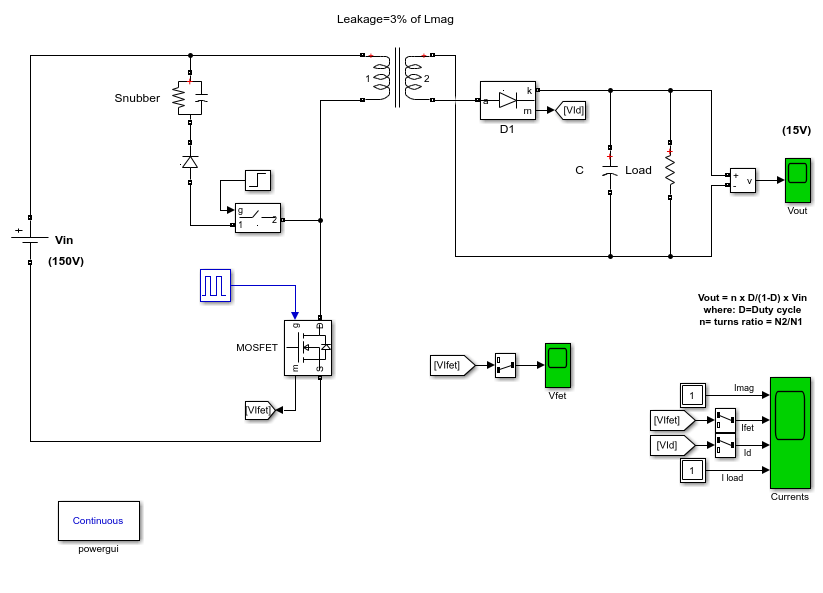Select the Ifet selector block
The width and height of the screenshot is (823, 593).
pos(725,420)
